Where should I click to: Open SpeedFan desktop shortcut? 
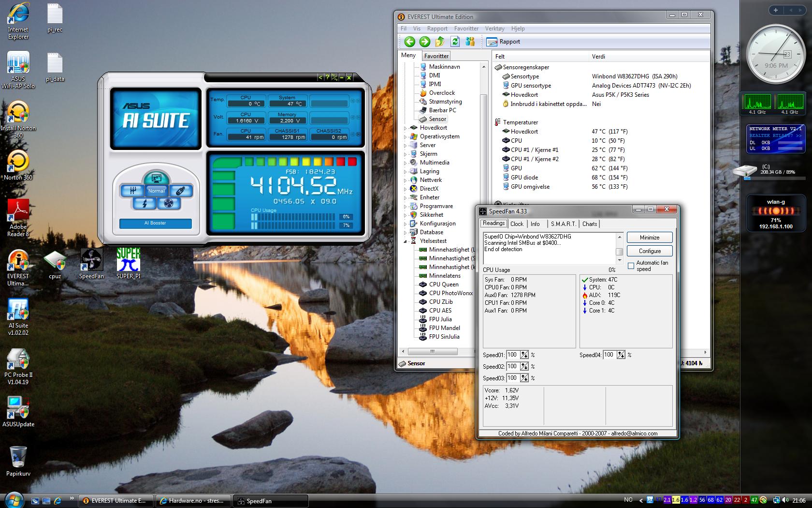click(91, 264)
